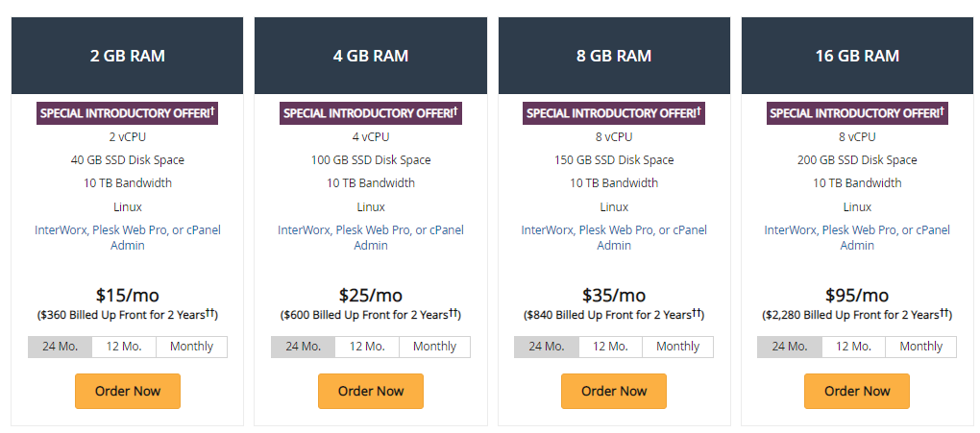Choose 12 Mo. term on 4 GB plan
The width and height of the screenshot is (980, 433).
(x=367, y=347)
